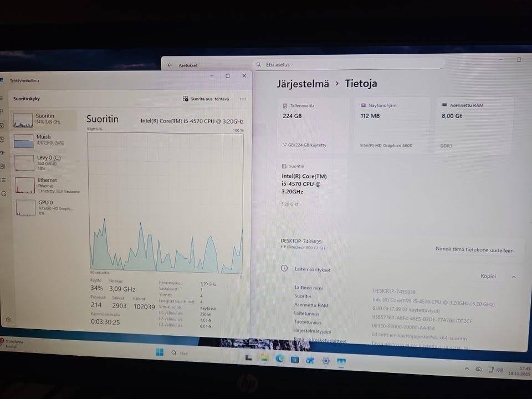Click the network tray icon
This screenshot has width=532, height=399.
click(490, 370)
